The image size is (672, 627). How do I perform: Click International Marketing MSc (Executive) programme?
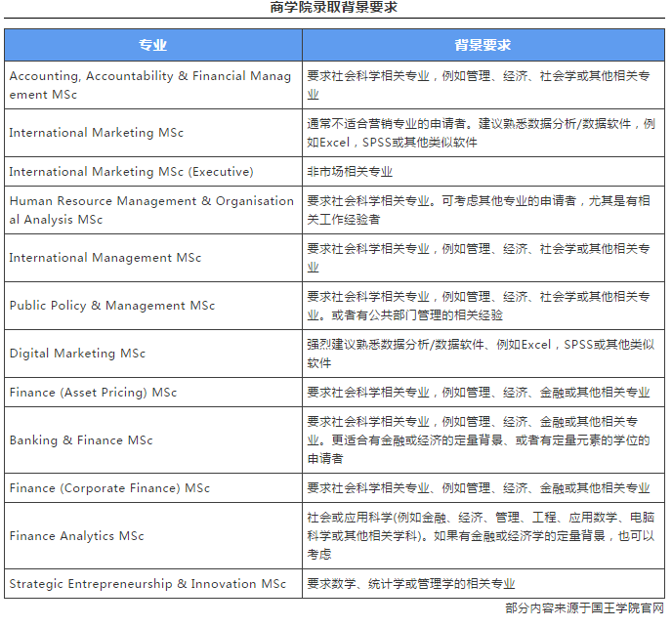[x=131, y=172]
